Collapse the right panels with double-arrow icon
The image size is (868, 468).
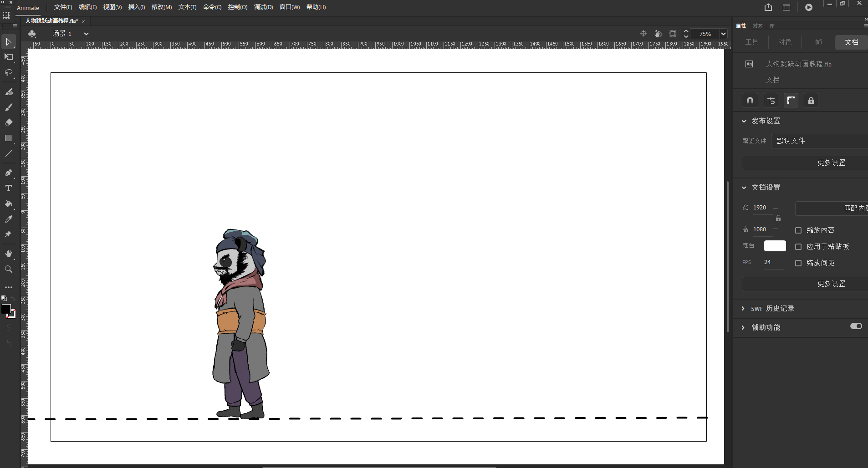866,20
